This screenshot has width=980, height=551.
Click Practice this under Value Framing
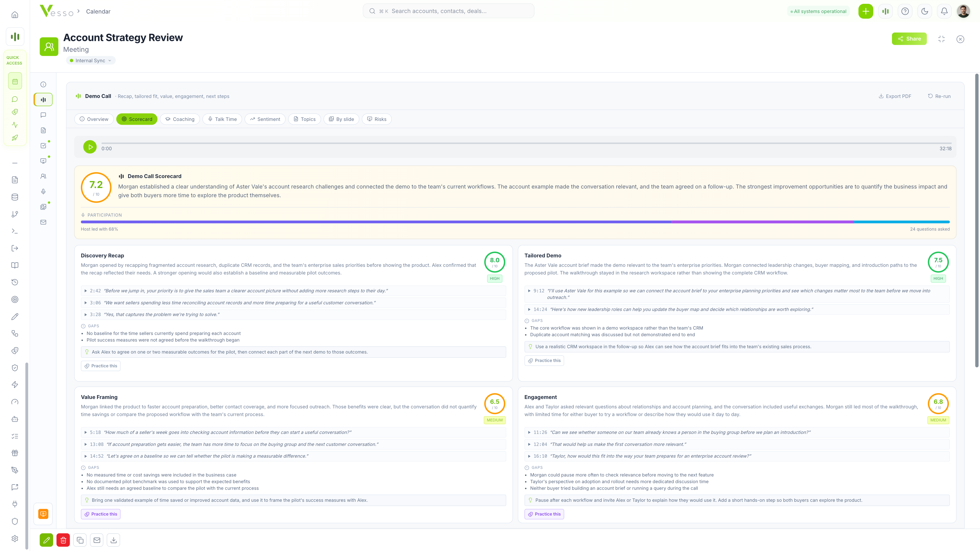(101, 514)
